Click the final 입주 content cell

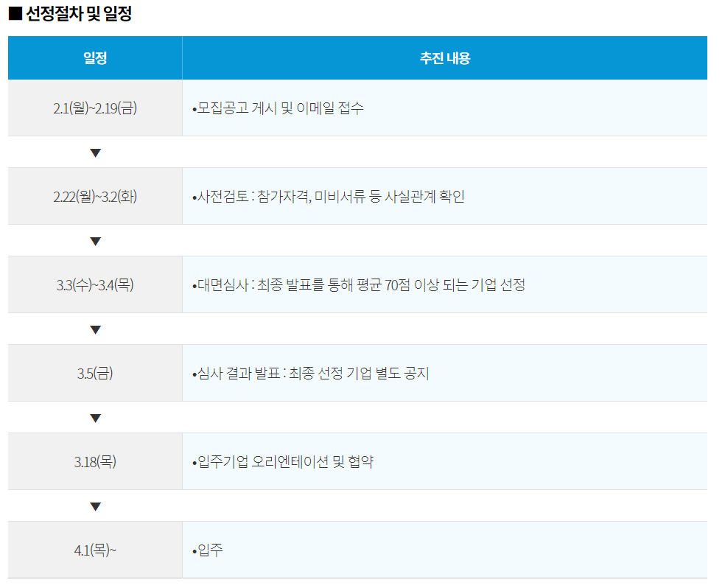pyautogui.click(x=445, y=550)
